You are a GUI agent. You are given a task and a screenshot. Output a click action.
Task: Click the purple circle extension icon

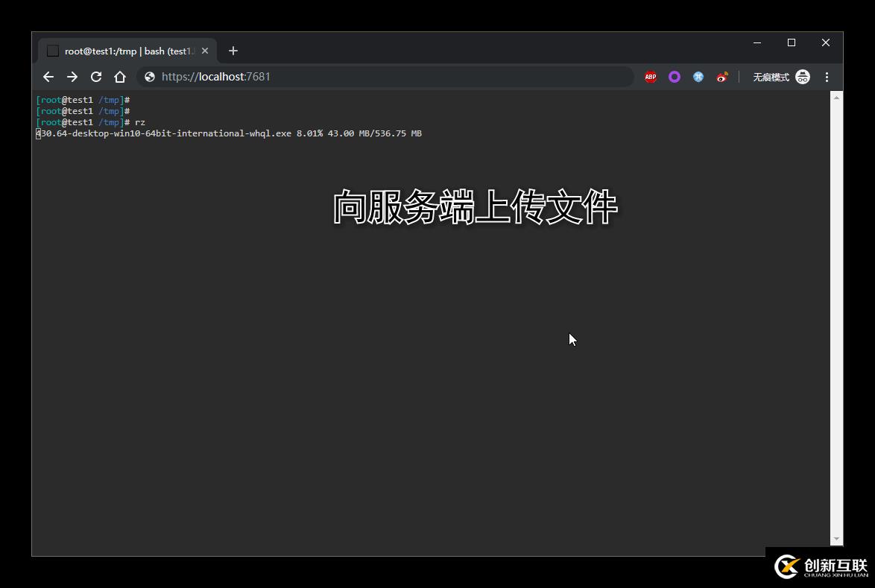pyautogui.click(x=674, y=76)
